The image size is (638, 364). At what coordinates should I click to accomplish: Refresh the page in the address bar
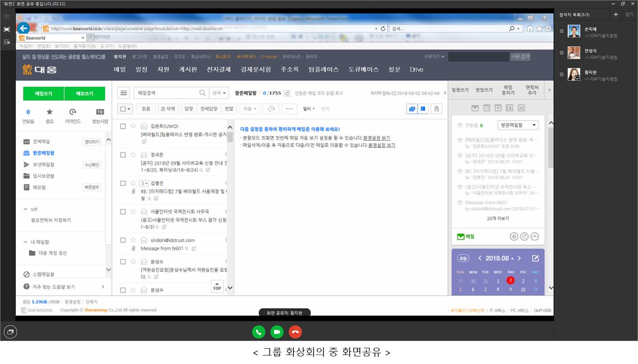tap(383, 28)
